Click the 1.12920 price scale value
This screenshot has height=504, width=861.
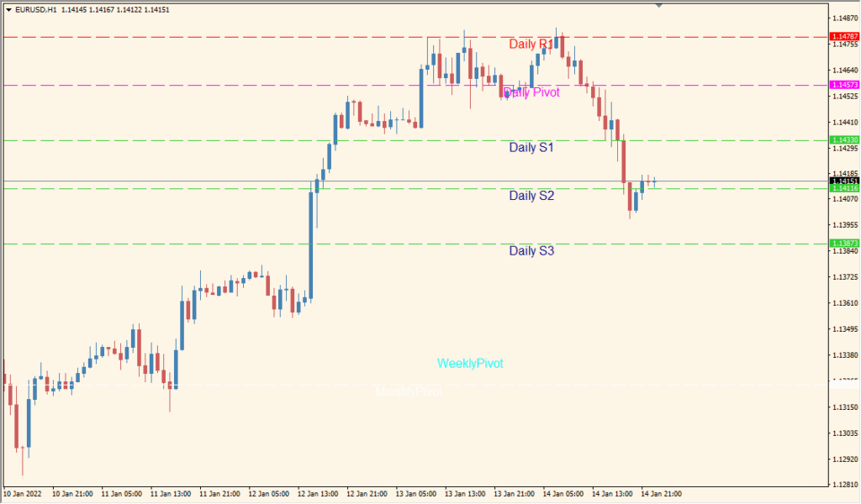tap(845, 459)
